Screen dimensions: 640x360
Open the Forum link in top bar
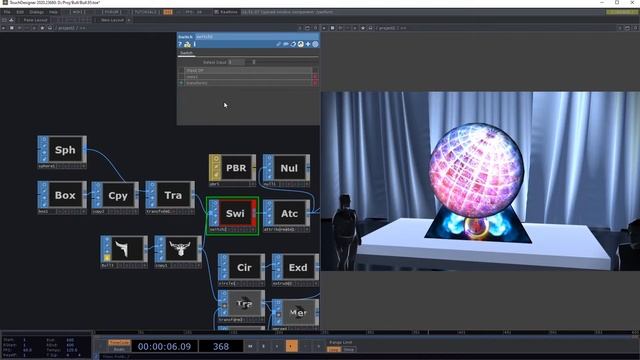[x=111, y=12]
